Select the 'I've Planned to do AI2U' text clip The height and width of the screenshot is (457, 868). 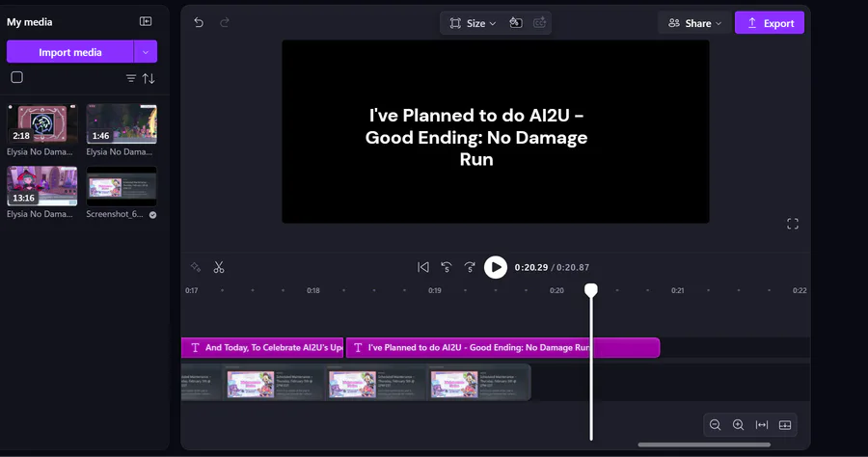pos(502,347)
